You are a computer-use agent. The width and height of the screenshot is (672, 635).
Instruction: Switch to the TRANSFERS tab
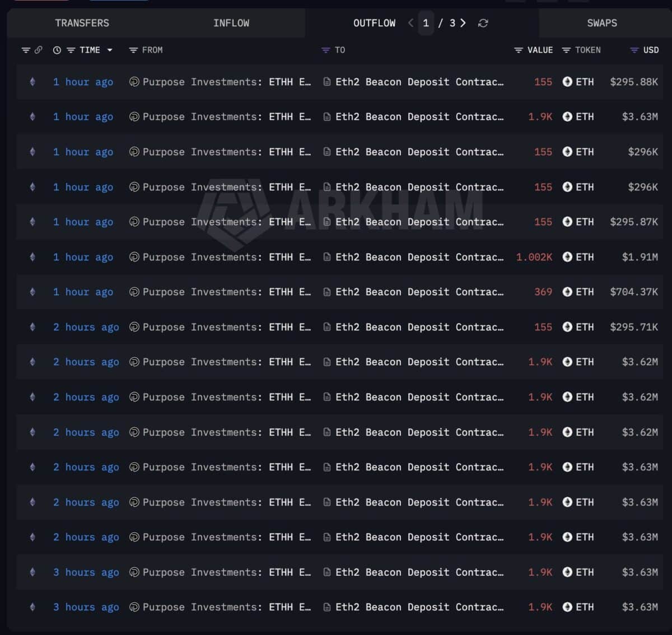pyautogui.click(x=82, y=23)
